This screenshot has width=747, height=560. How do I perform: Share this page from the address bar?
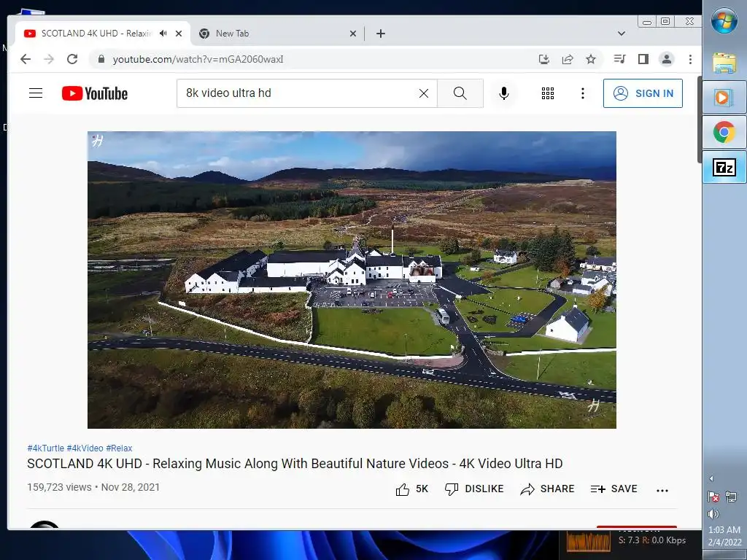pyautogui.click(x=568, y=59)
